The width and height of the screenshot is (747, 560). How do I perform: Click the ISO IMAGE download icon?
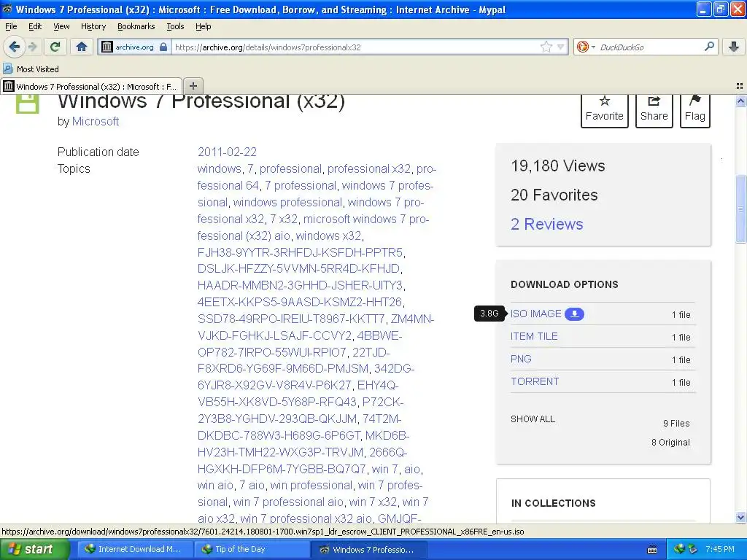point(574,314)
